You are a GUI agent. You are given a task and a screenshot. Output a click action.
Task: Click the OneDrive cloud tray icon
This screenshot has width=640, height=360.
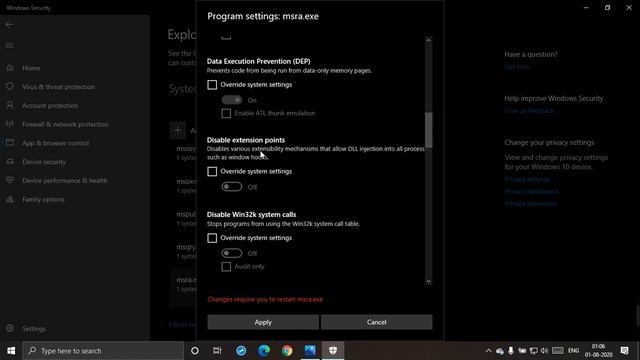pos(500,351)
